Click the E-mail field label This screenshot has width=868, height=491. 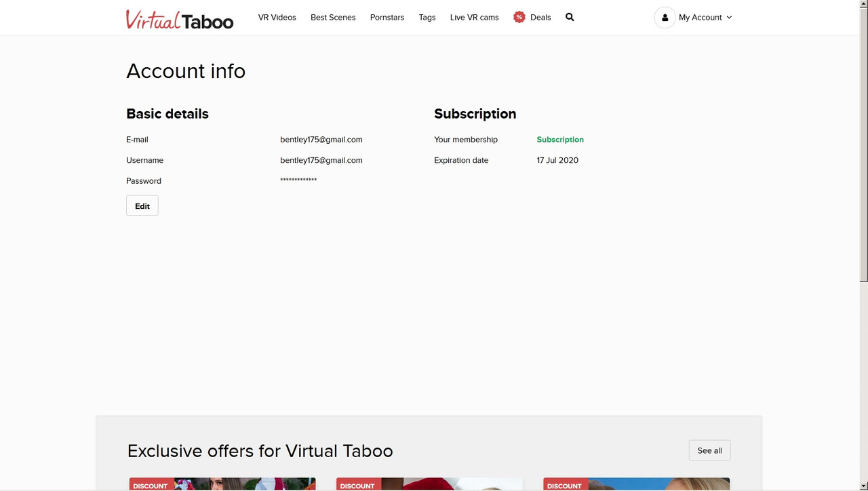click(137, 140)
